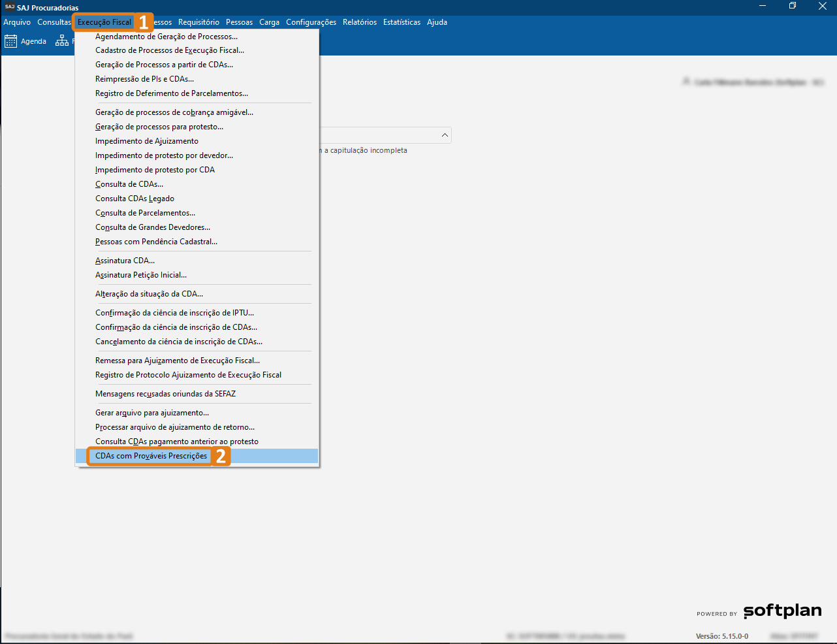Select Consulta de CDAs menu entry

click(x=129, y=184)
